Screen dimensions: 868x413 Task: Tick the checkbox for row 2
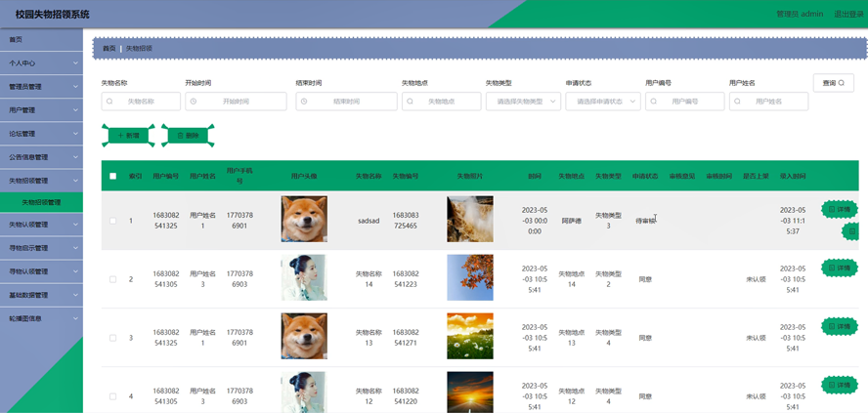(x=113, y=279)
